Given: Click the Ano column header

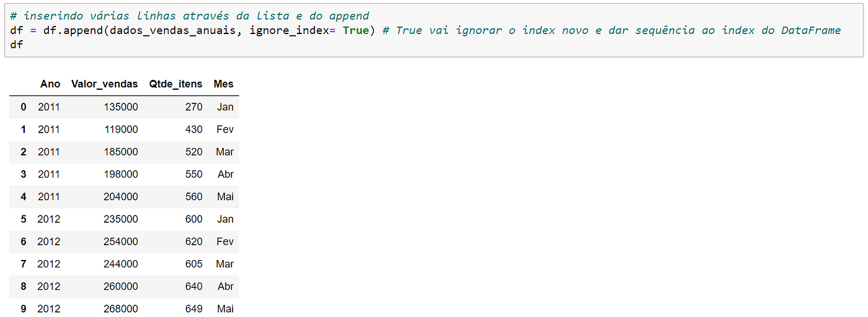Looking at the screenshot, I should coord(50,84).
